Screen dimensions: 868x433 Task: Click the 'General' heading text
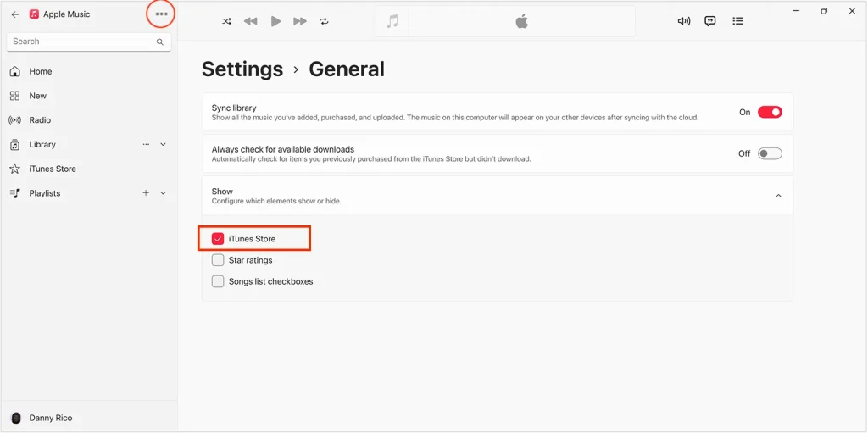[x=347, y=69]
